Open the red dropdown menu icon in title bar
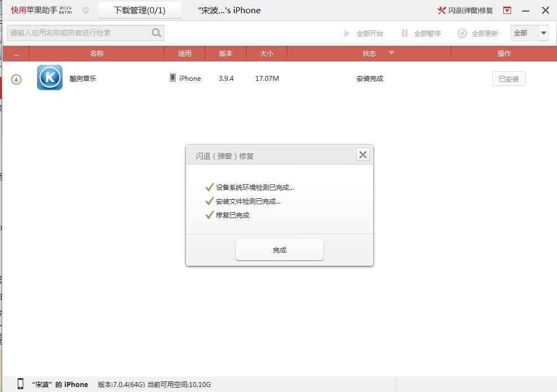The width and height of the screenshot is (557, 392). pyautogui.click(x=507, y=11)
